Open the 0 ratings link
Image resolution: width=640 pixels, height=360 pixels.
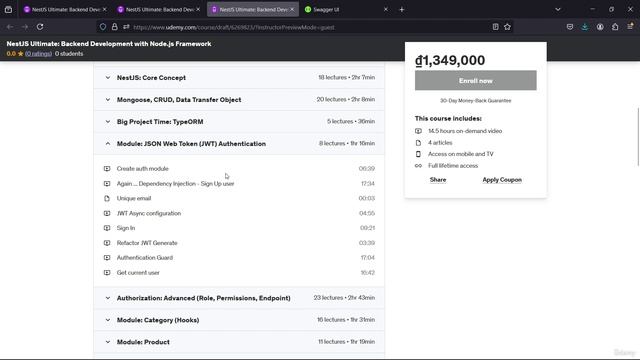coord(38,53)
